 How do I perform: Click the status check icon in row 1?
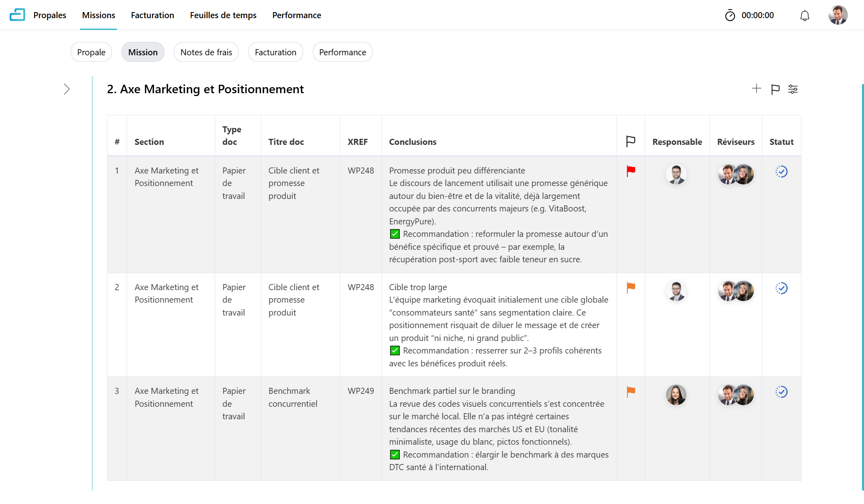[781, 171]
